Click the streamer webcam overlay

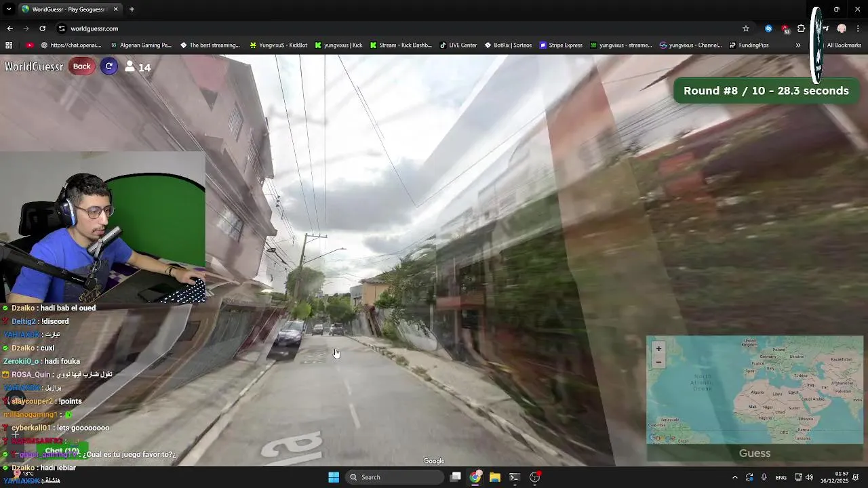(102, 227)
